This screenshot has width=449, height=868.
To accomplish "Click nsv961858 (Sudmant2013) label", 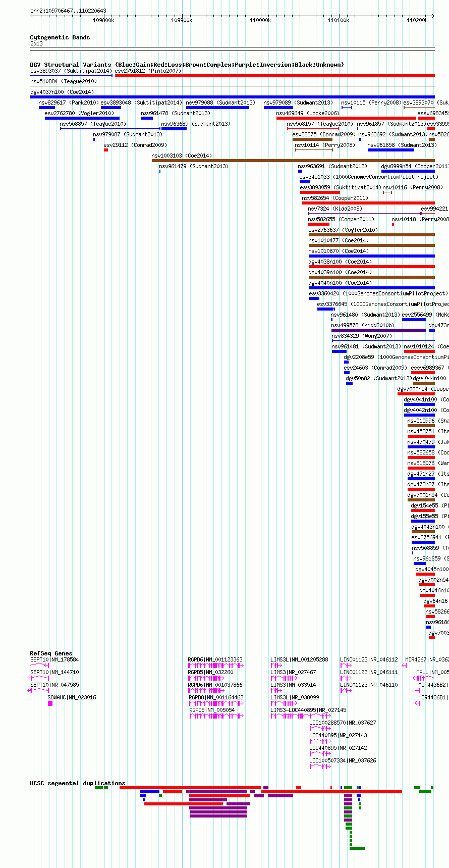I will click(403, 145).
